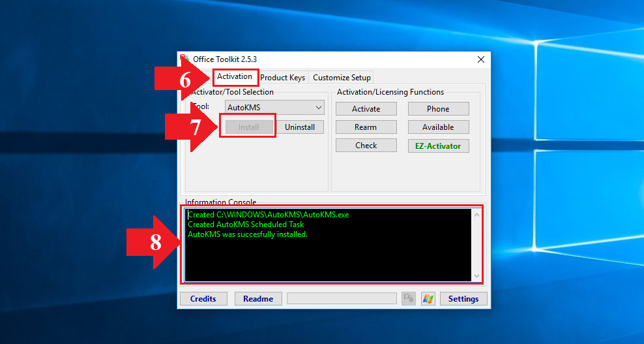This screenshot has width=644, height=344.
Task: Open the Readme file
Action: [258, 299]
